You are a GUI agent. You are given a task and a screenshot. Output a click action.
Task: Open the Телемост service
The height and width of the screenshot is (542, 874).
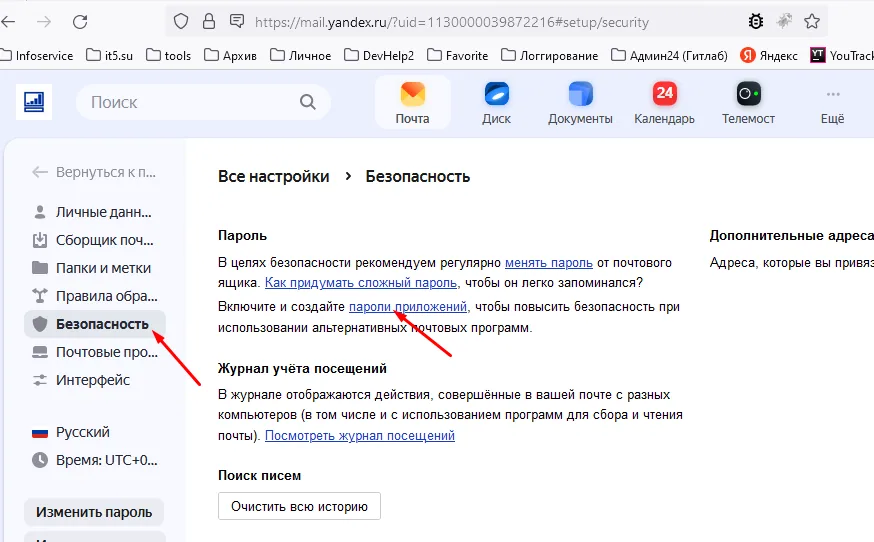point(749,103)
